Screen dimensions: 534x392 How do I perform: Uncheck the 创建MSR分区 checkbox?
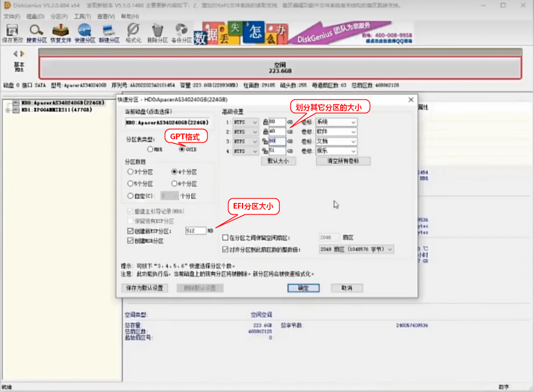pos(131,241)
